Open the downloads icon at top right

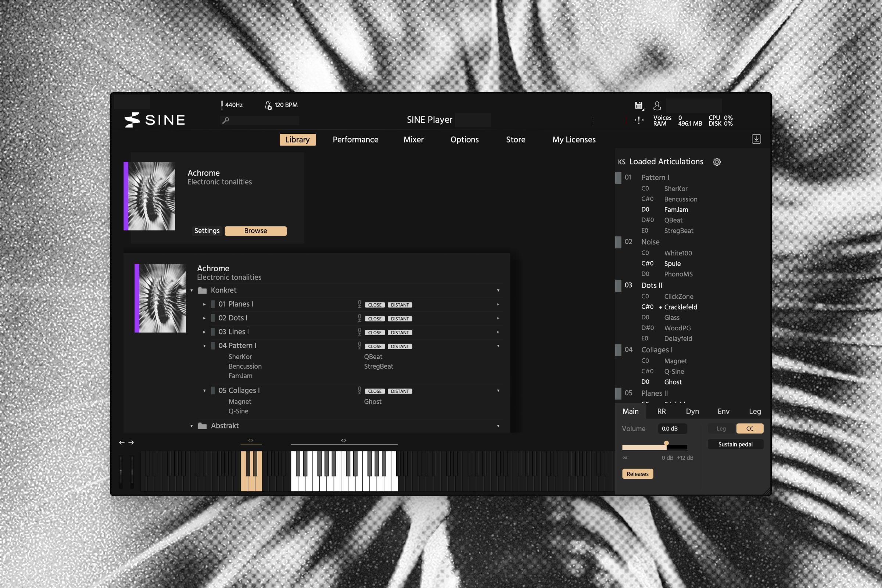(x=756, y=139)
